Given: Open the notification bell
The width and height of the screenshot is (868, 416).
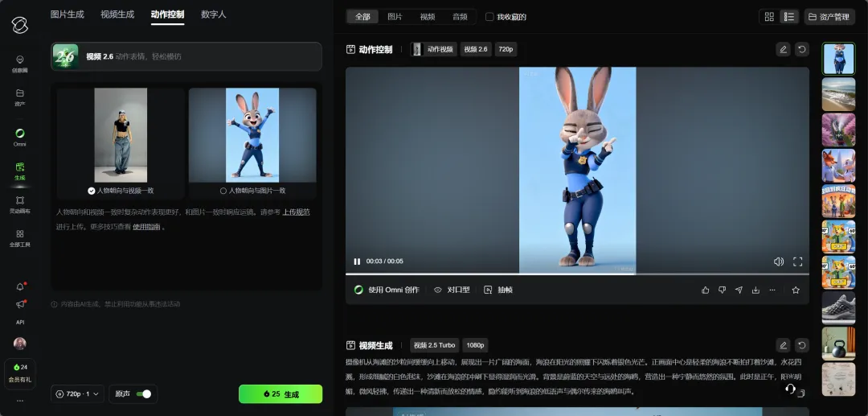Looking at the screenshot, I should 20,286.
